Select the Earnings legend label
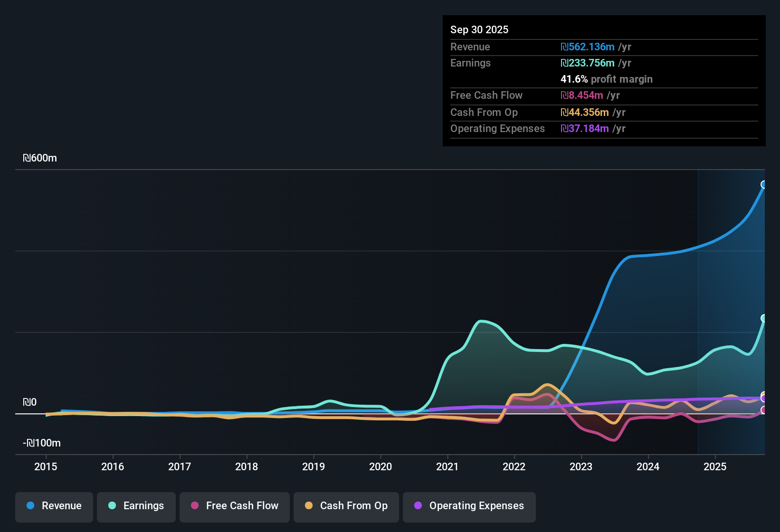Viewport: 780px width, 532px height. pos(143,506)
